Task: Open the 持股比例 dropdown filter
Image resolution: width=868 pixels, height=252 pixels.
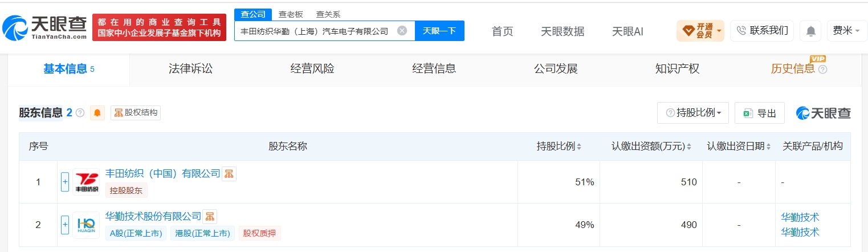Action: click(693, 113)
